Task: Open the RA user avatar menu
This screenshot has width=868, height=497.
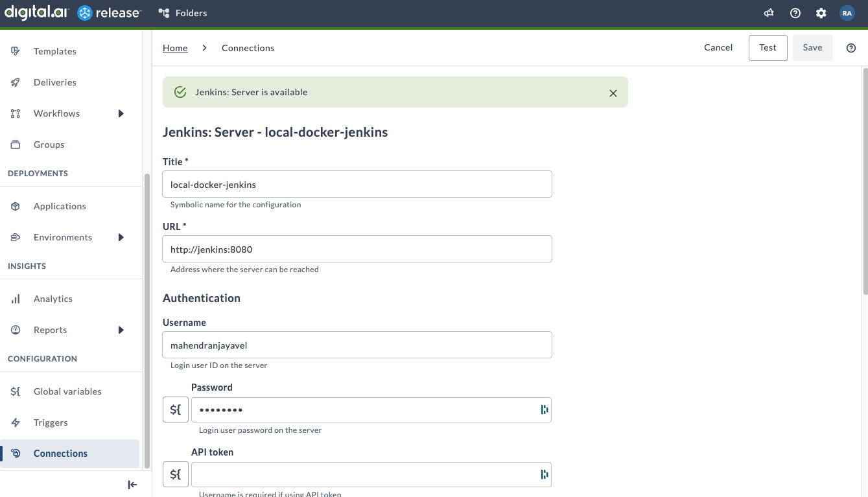Action: (847, 13)
